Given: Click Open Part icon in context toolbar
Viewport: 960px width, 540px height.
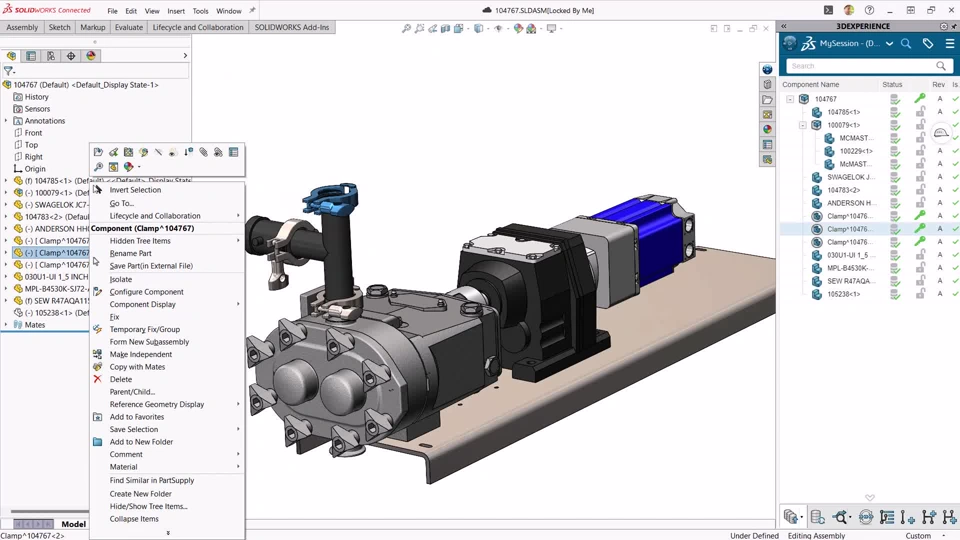Looking at the screenshot, I should pyautogui.click(x=98, y=152).
